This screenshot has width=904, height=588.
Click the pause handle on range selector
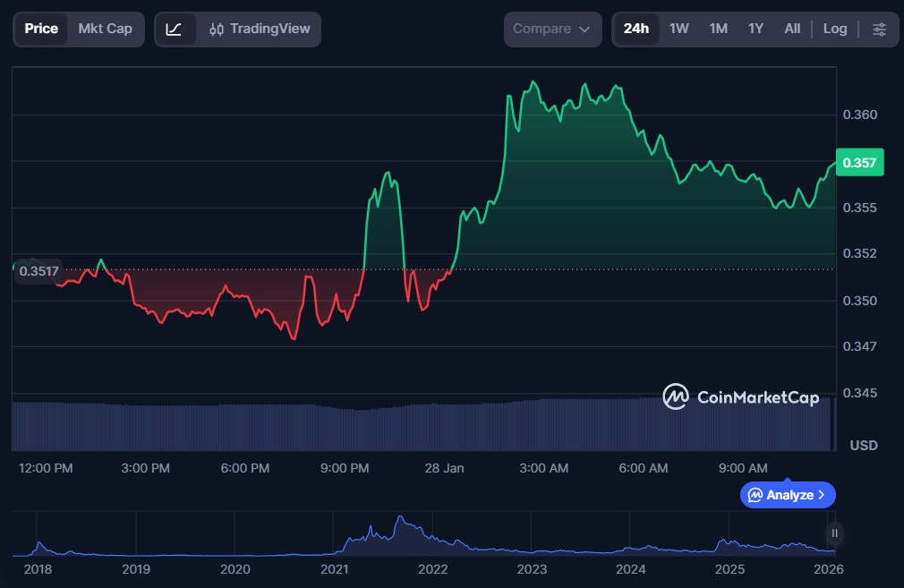[834, 533]
